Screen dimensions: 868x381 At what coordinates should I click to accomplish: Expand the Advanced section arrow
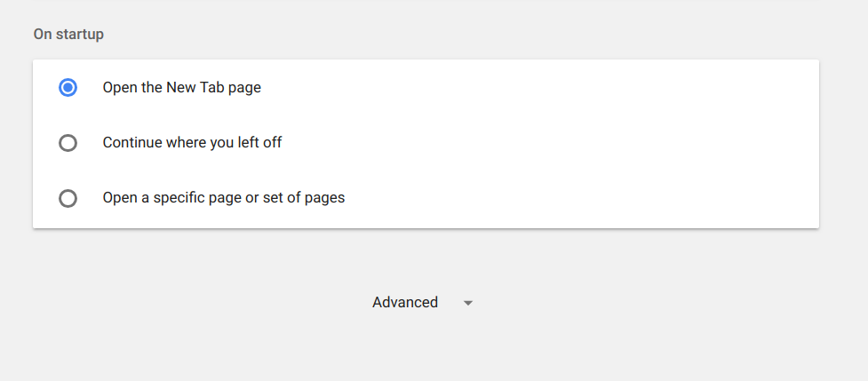point(468,303)
